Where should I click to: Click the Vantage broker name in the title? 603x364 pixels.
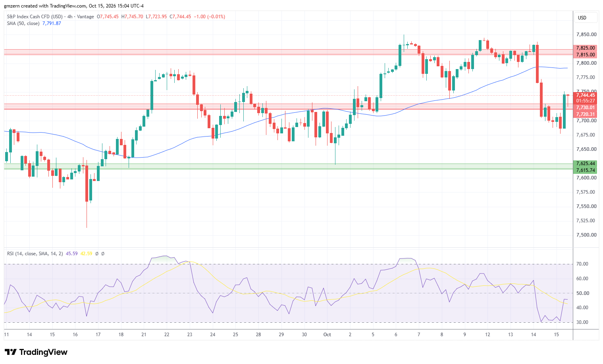(85, 17)
